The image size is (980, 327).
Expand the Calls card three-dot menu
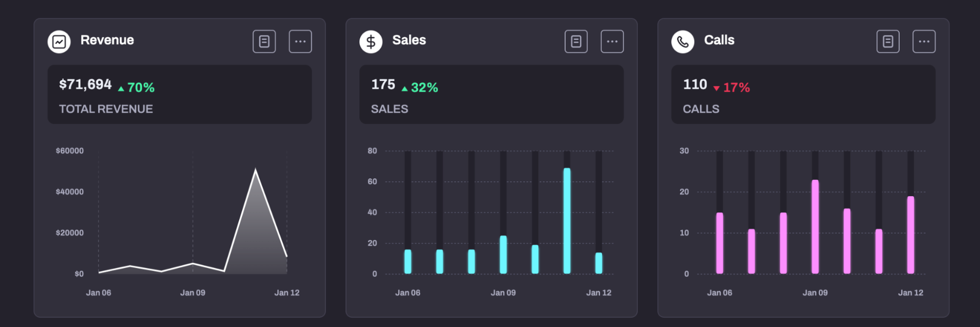point(924,42)
